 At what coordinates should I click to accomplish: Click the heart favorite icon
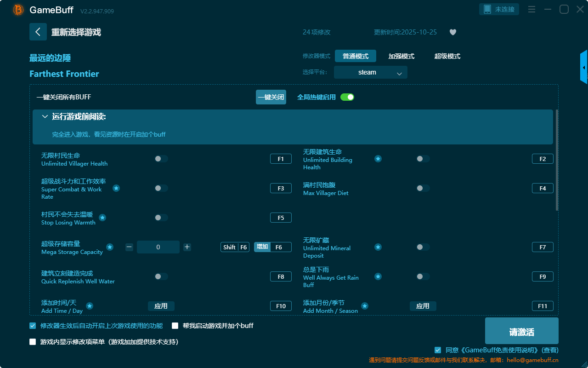(452, 32)
